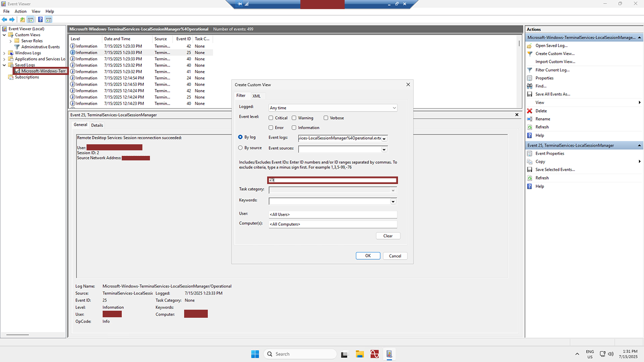Click the Find binoculars icon in Actions
This screenshot has width=644, height=362.
[x=530, y=86]
